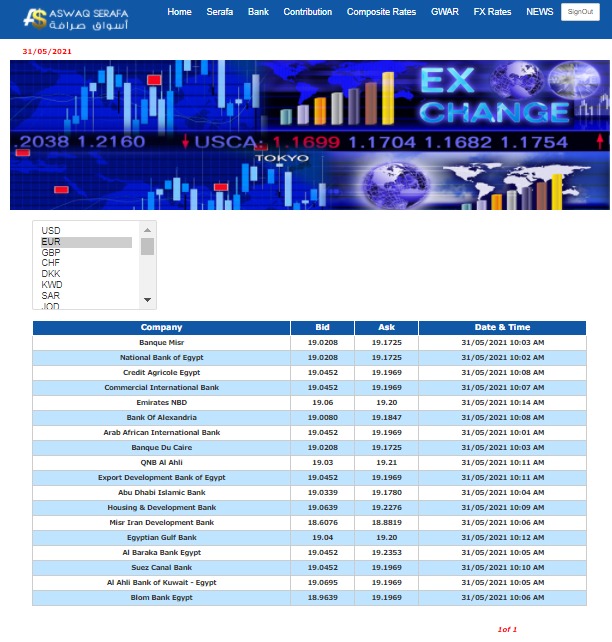Click QNB Al Ahli
This screenshot has width=612, height=642.
161,463
